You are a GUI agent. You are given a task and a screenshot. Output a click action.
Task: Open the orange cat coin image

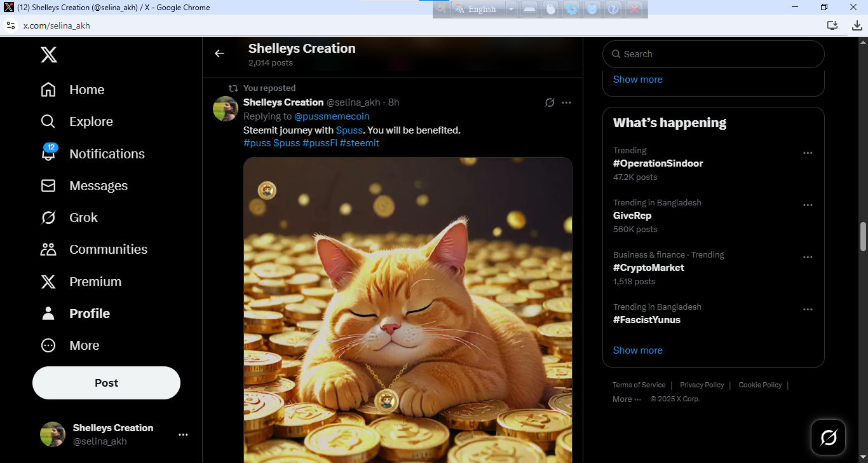[x=407, y=312]
